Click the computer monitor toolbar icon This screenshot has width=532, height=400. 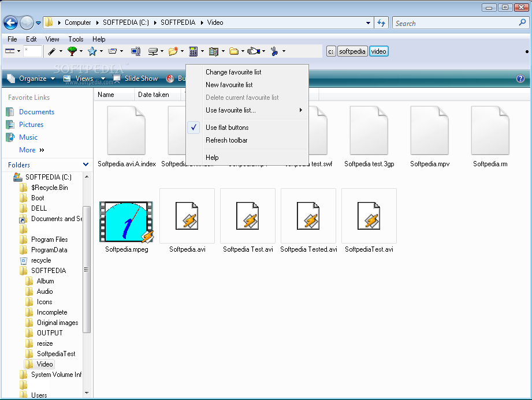click(x=136, y=51)
